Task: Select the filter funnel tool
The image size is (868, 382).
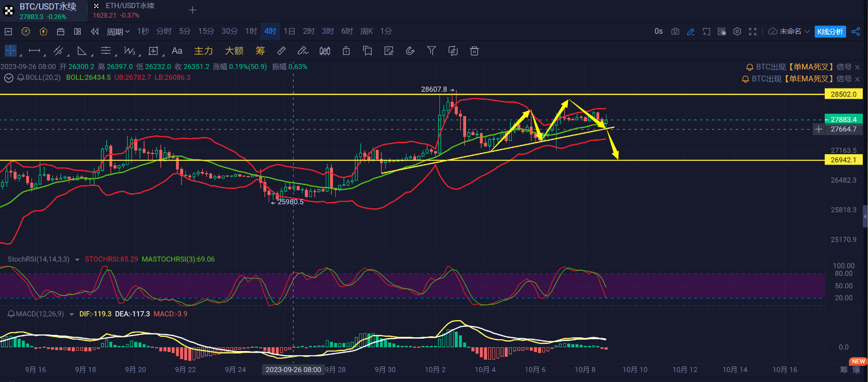Action: [x=431, y=50]
